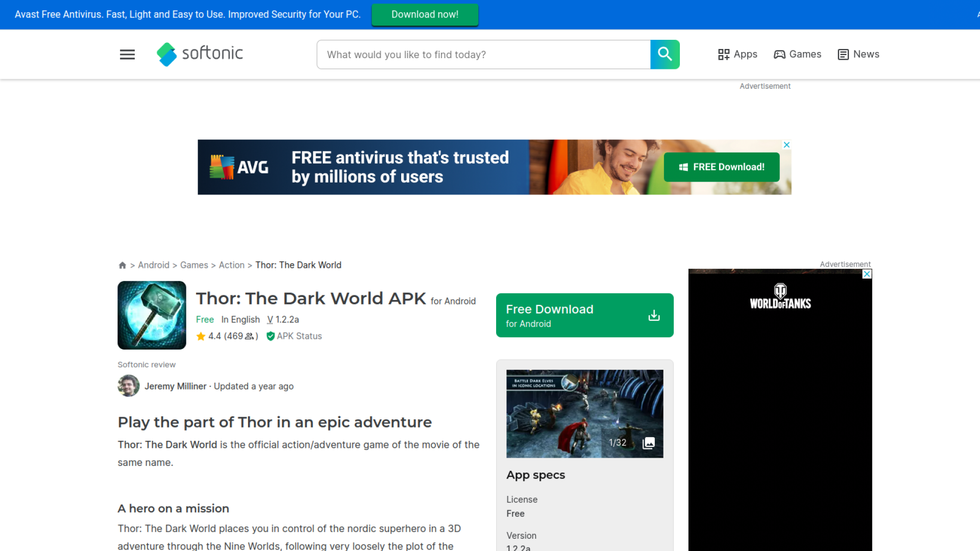This screenshot has height=551, width=980.
Task: Click the Free Download for Android button
Action: tap(584, 315)
